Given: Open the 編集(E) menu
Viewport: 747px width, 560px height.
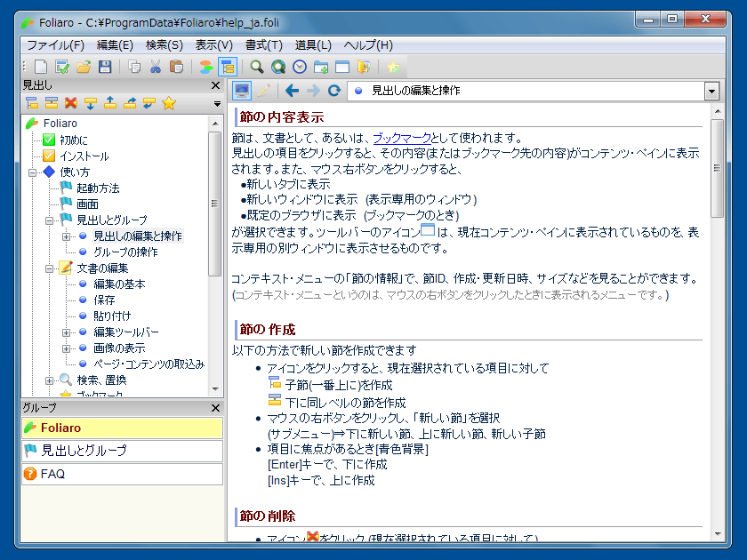Looking at the screenshot, I should point(115,45).
